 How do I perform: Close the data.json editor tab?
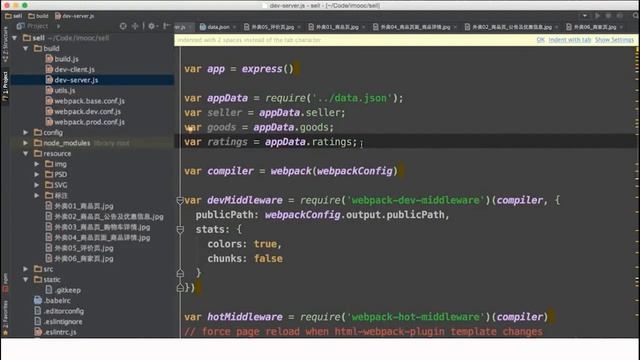pyautogui.click(x=235, y=27)
